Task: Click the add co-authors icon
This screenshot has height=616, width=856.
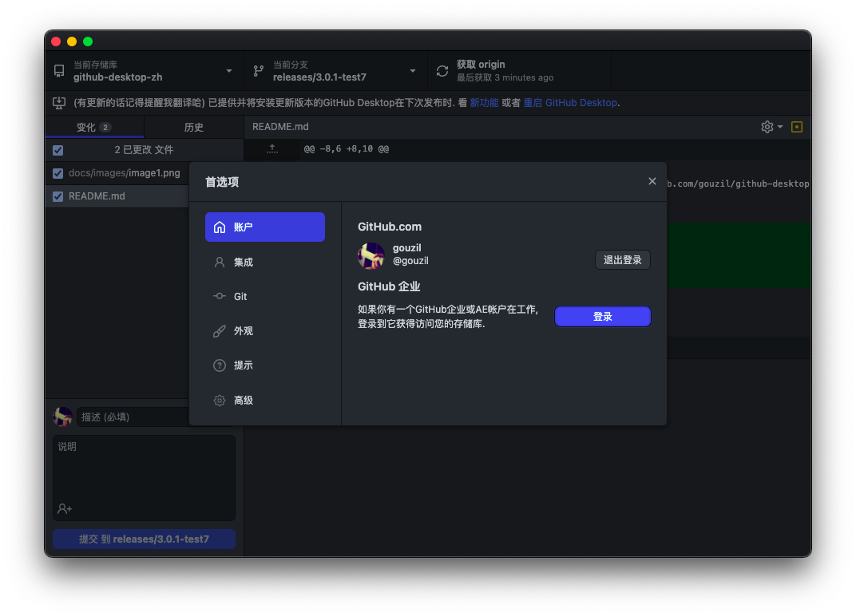Action: tap(65, 508)
